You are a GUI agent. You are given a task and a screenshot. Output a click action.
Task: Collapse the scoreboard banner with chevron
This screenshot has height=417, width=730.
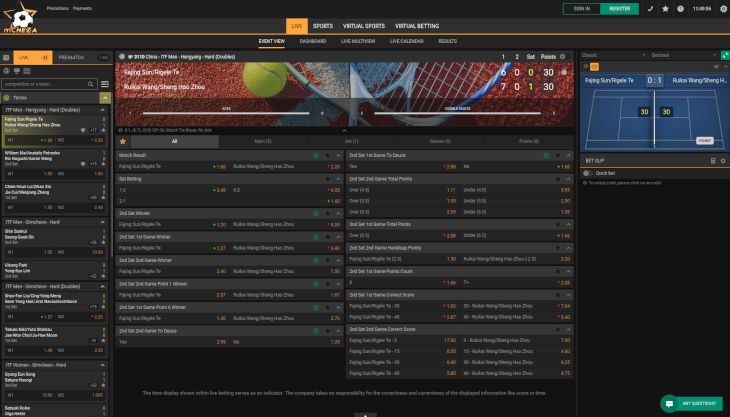tap(345, 131)
